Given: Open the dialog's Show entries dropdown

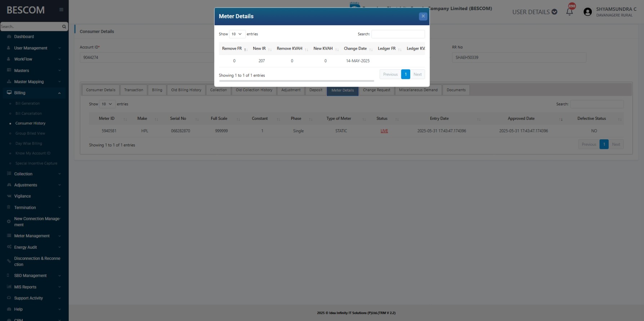Looking at the screenshot, I should (237, 34).
